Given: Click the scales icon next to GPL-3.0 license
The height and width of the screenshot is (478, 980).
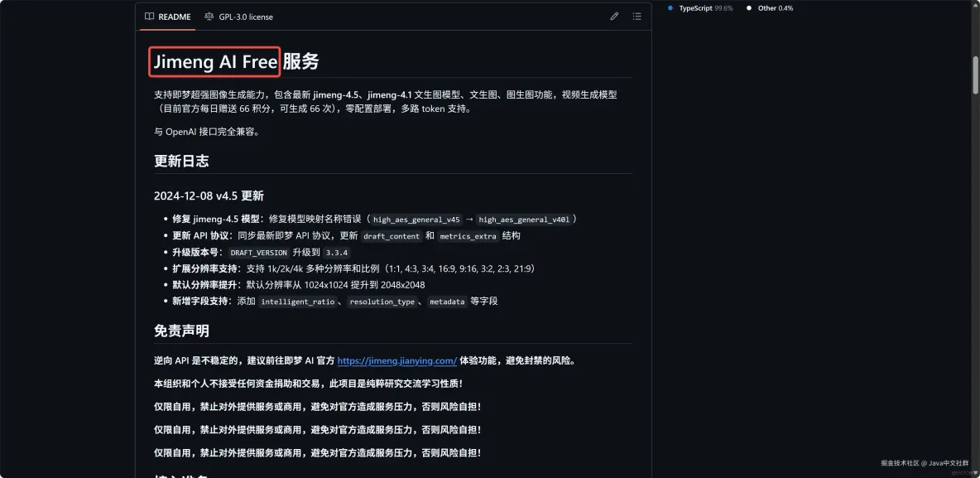Looking at the screenshot, I should click(x=211, y=17).
